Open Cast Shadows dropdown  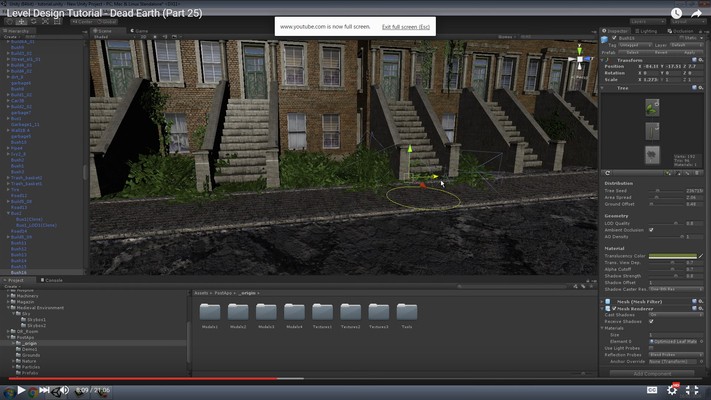676,315
